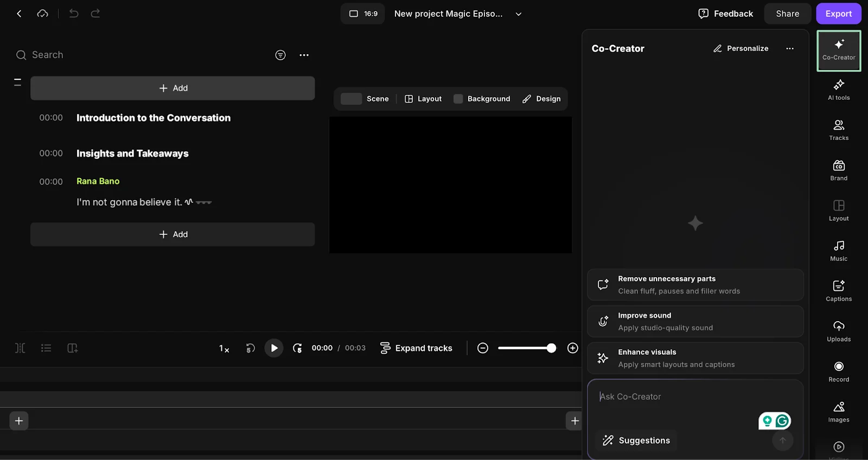Play the video
Image resolution: width=868 pixels, height=460 pixels.
[274, 348]
